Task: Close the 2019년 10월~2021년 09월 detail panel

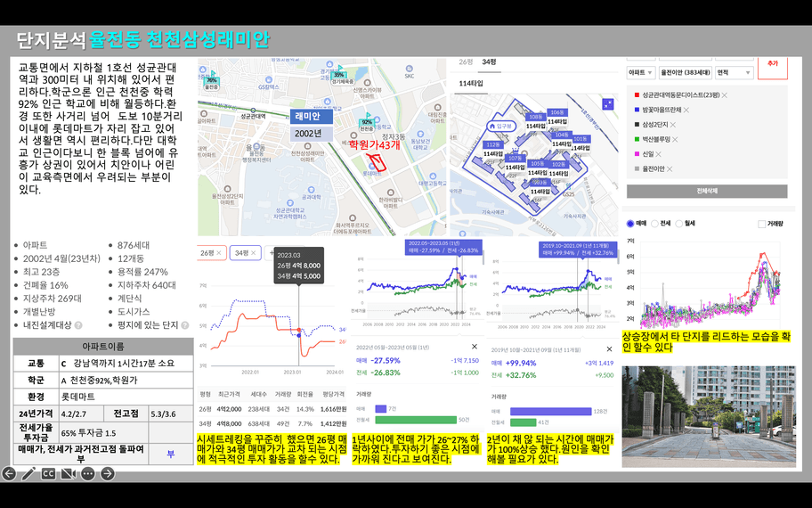Action: point(609,349)
